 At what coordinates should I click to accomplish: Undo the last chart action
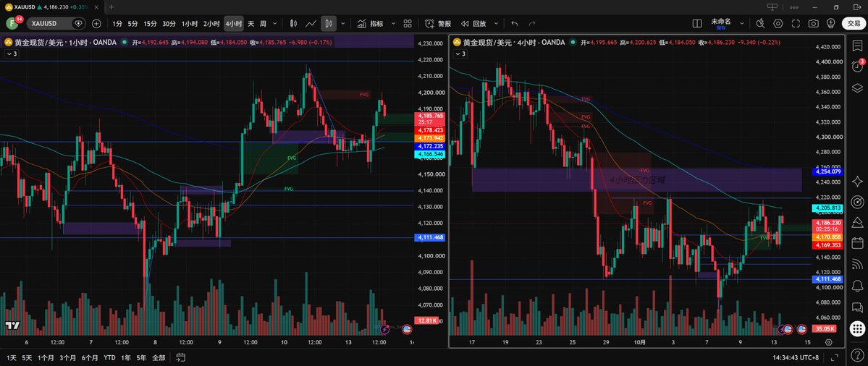pos(515,24)
